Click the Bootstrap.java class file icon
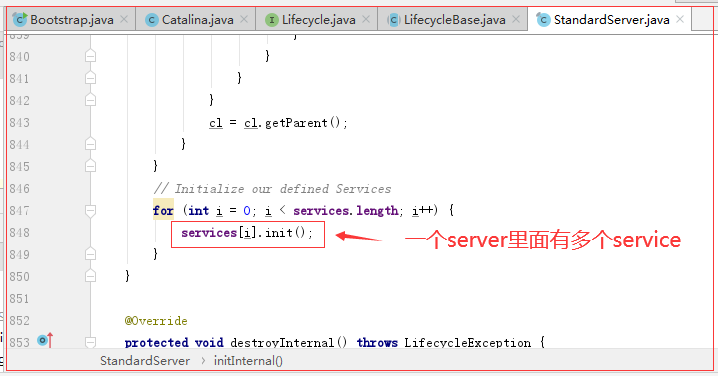Screen dimensions: 718x376 (x=20, y=19)
